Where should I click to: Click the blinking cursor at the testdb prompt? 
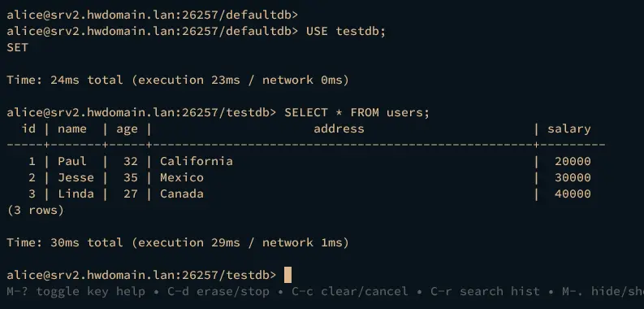click(288, 275)
